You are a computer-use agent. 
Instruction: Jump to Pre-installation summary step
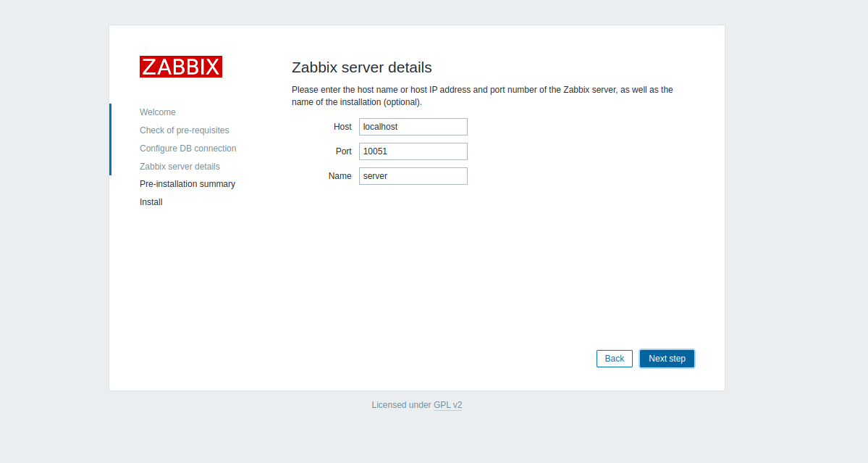(x=187, y=184)
